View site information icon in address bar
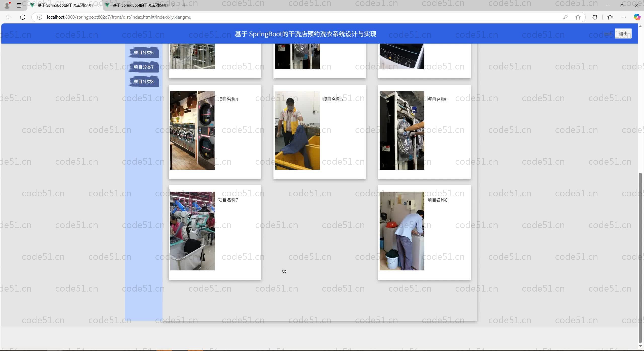 tap(39, 17)
